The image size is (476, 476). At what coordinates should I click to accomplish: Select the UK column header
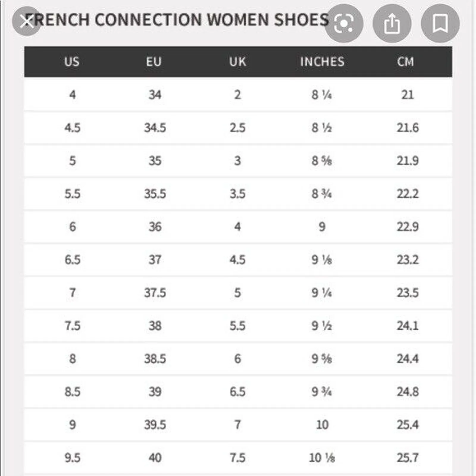(238, 62)
